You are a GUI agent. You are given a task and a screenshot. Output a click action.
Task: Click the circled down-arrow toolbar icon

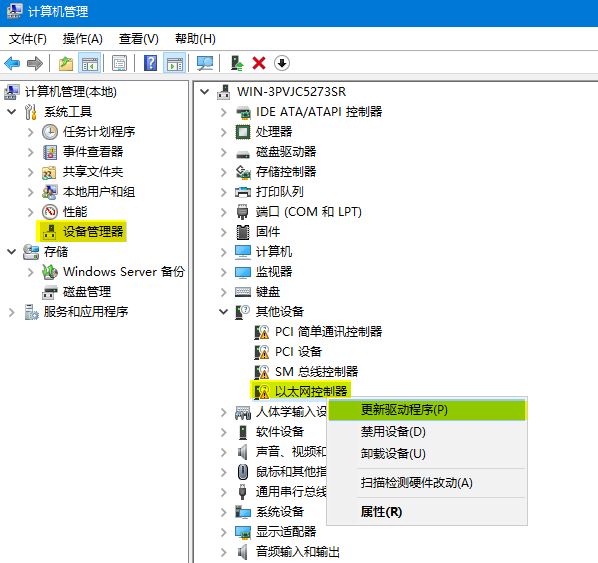click(282, 63)
